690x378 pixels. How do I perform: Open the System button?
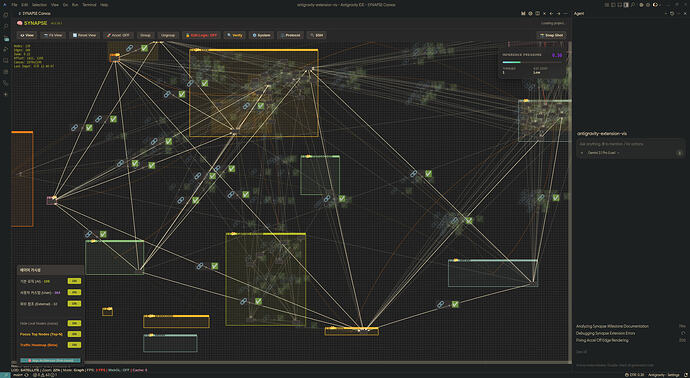point(261,35)
